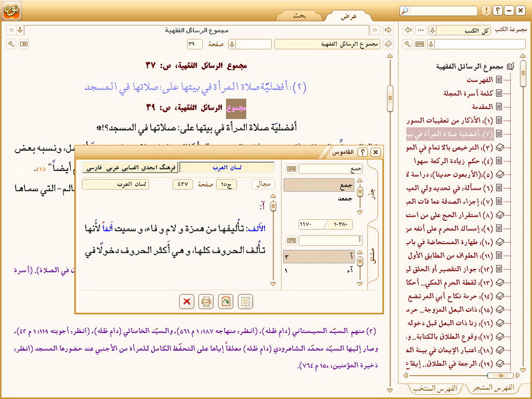Select the لسان العرب dictionary tab
The image size is (532, 399).
pyautogui.click(x=227, y=168)
